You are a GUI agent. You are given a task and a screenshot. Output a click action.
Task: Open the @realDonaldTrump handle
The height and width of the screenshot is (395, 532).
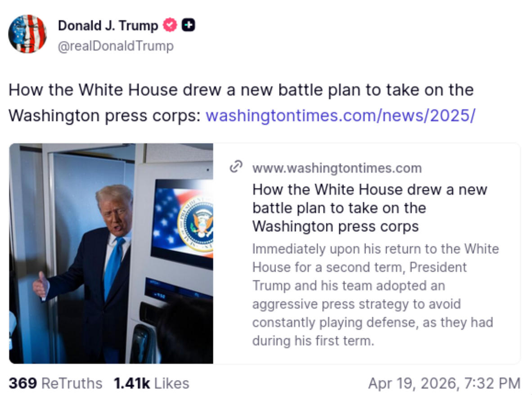(x=116, y=46)
